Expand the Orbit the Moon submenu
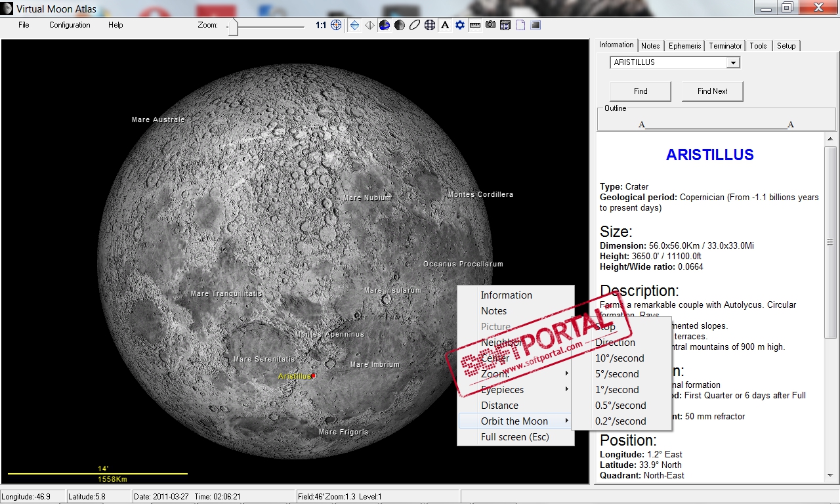This screenshot has height=504, width=840. click(516, 421)
